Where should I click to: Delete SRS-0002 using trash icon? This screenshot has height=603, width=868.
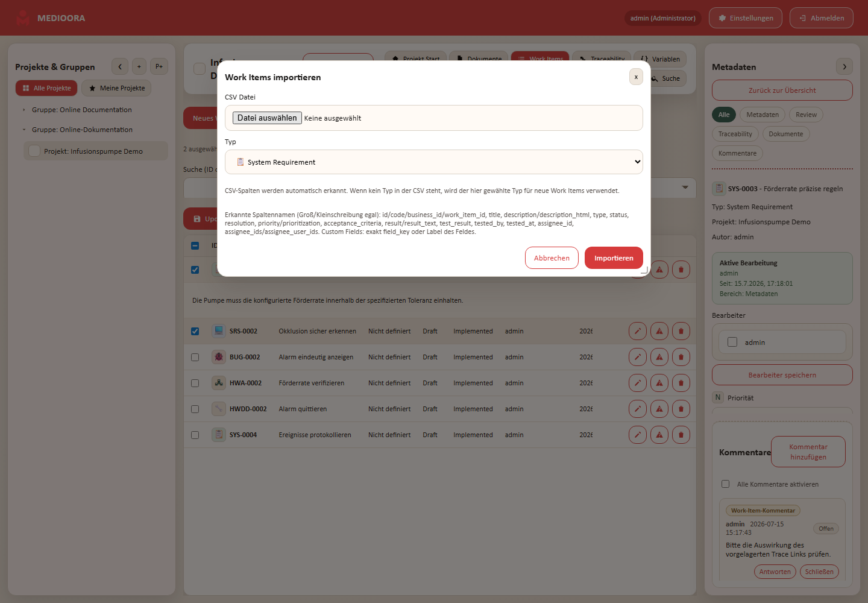681,331
